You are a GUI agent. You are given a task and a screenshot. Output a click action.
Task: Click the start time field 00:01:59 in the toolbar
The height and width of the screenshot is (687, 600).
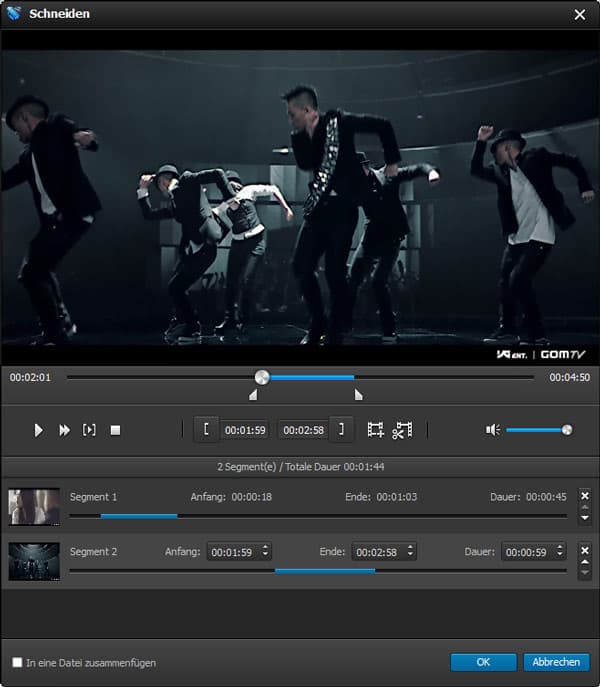click(x=245, y=430)
